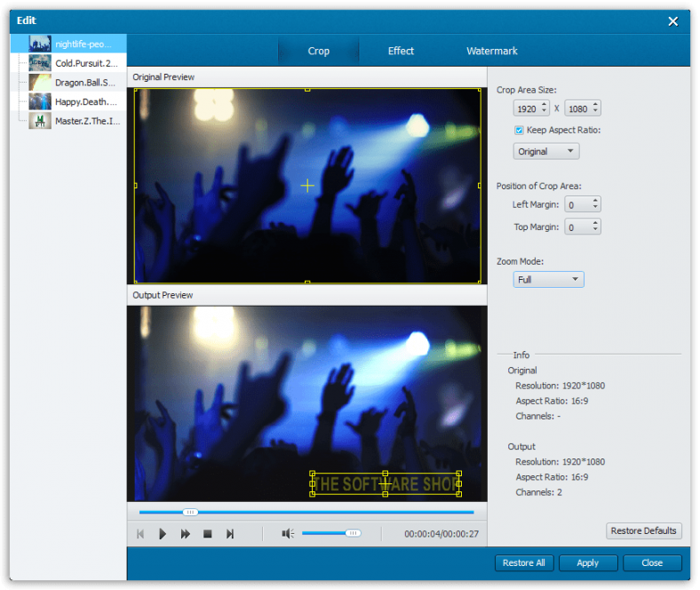Switch to the Crop tab
This screenshot has width=700, height=590.
point(318,51)
